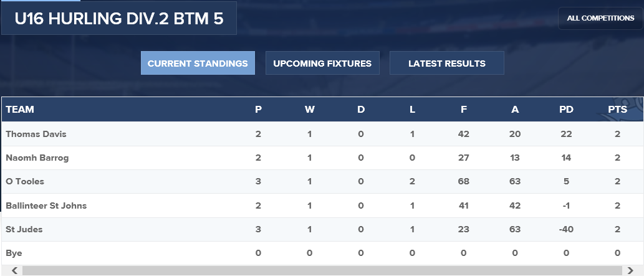Click the W column header
This screenshot has height=279, width=644.
click(x=309, y=110)
